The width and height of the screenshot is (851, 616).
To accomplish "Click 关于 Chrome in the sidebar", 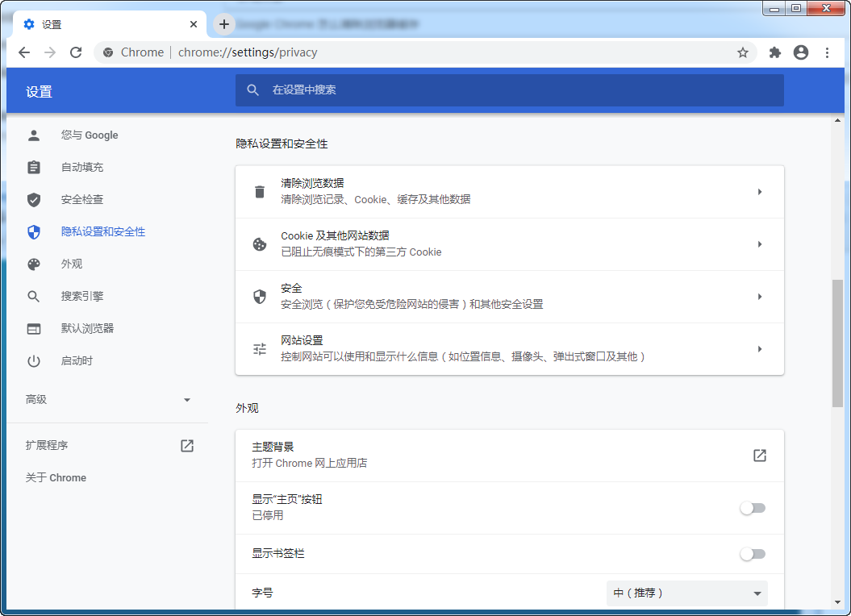I will point(56,477).
